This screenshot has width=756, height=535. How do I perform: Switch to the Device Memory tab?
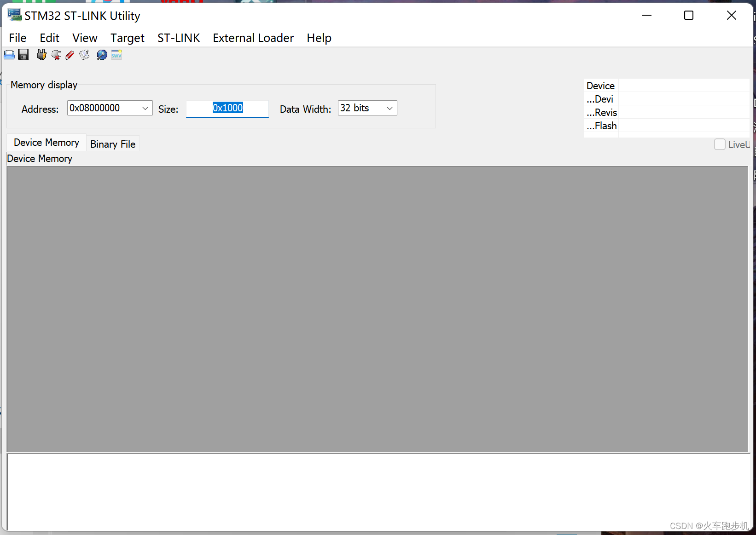[47, 143]
